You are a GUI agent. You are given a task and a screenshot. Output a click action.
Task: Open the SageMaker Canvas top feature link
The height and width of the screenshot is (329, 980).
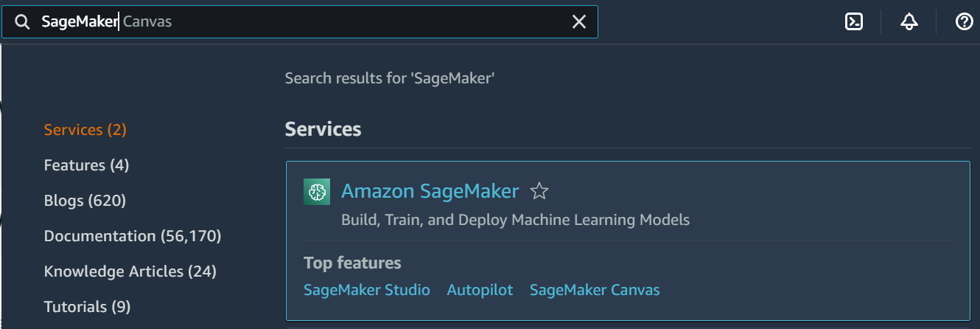point(595,290)
